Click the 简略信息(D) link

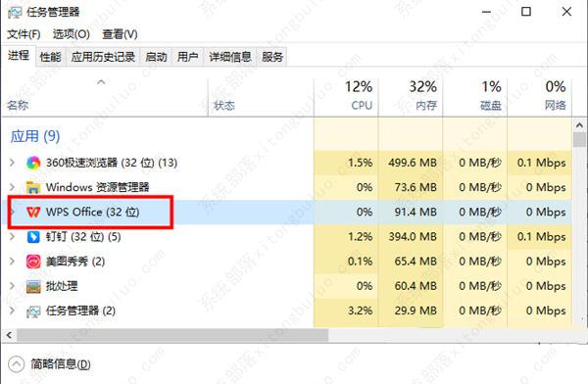(61, 364)
